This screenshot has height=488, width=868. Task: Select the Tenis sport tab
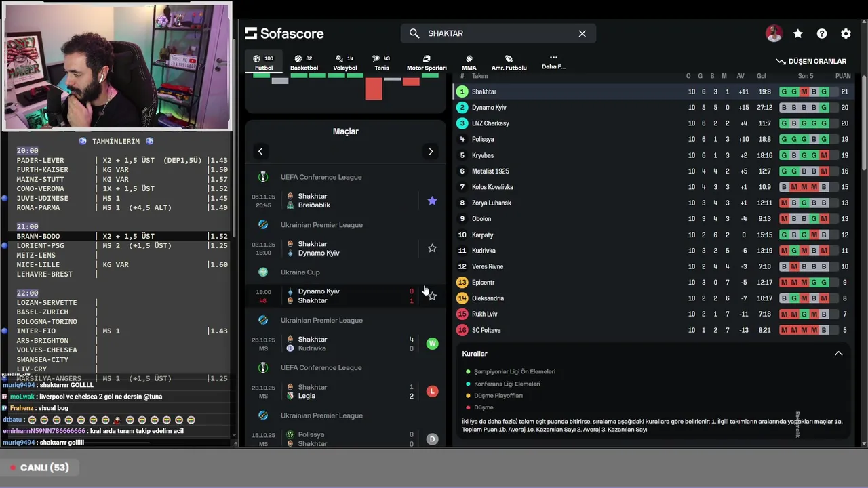click(382, 62)
